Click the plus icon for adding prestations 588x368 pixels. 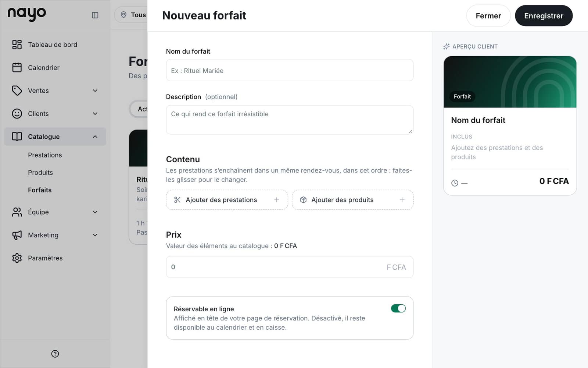(277, 200)
